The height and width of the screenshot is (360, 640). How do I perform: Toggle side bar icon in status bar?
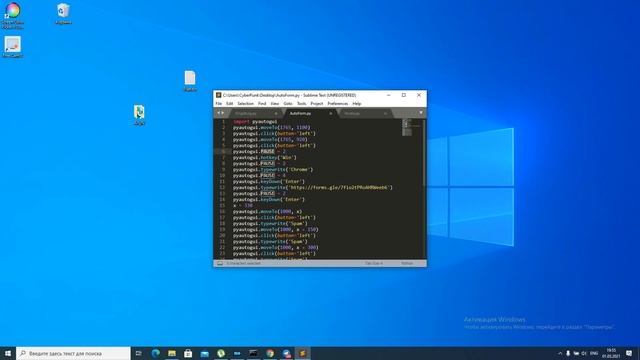pyautogui.click(x=220, y=264)
